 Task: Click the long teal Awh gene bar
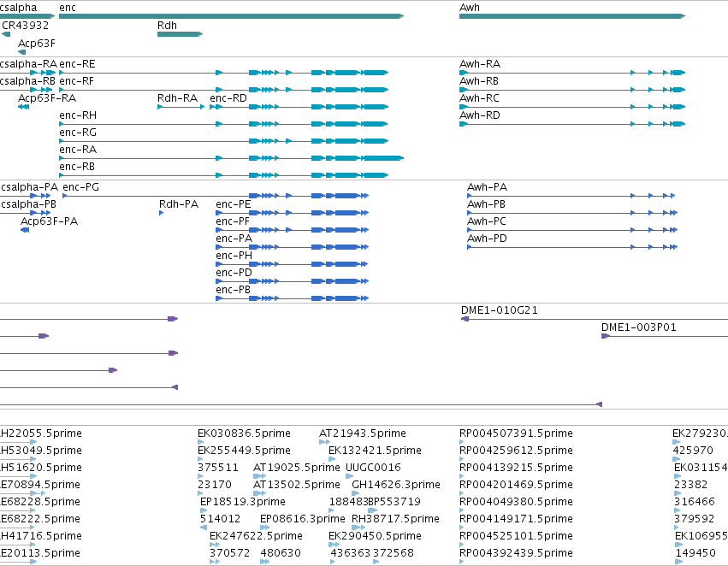click(x=572, y=16)
